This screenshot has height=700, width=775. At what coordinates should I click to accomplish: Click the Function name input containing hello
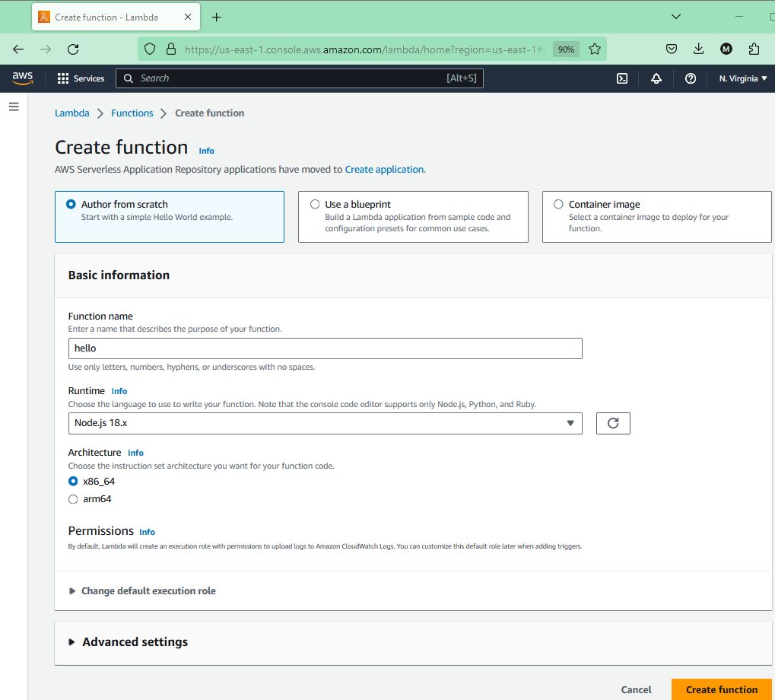(x=326, y=348)
